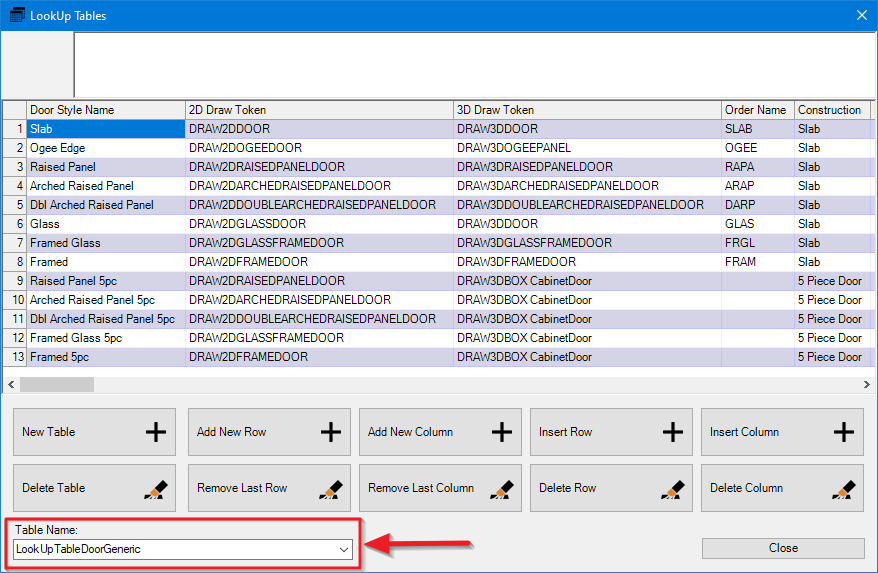878x573 pixels.
Task: Click the plus icon on Insert Column
Action: pos(844,432)
